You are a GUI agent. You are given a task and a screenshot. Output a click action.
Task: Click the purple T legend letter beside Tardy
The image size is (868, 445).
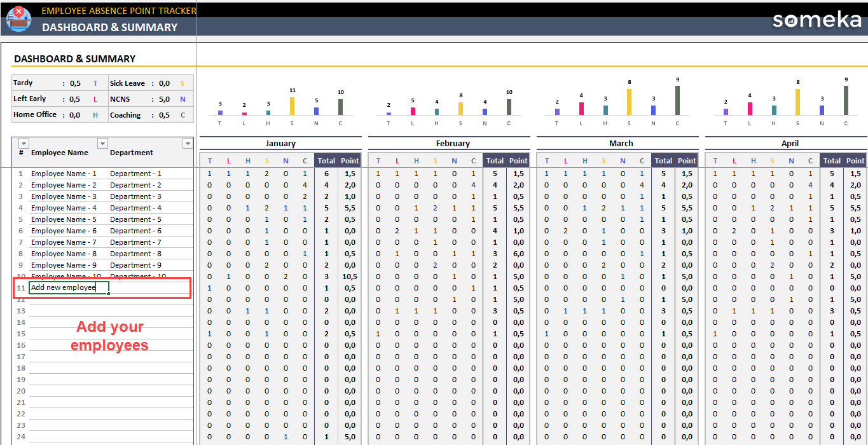point(95,83)
